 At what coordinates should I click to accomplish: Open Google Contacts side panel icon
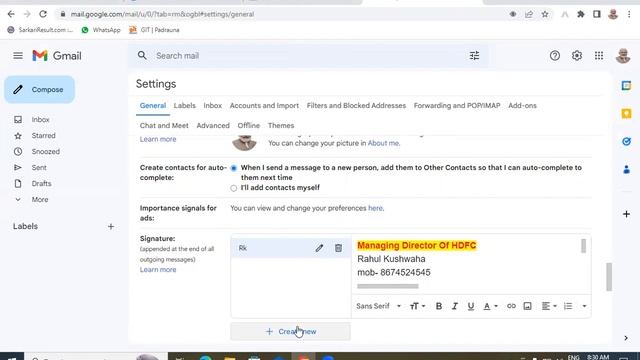626,169
